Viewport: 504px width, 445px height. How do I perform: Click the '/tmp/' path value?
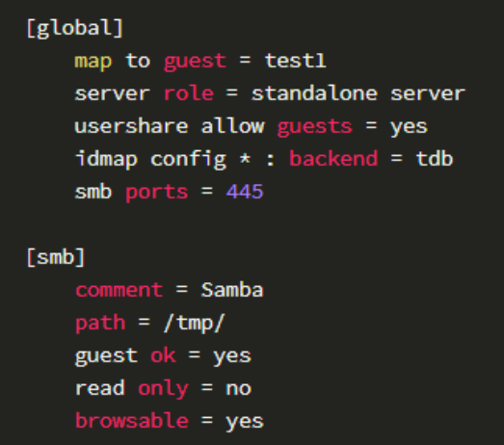tap(194, 323)
